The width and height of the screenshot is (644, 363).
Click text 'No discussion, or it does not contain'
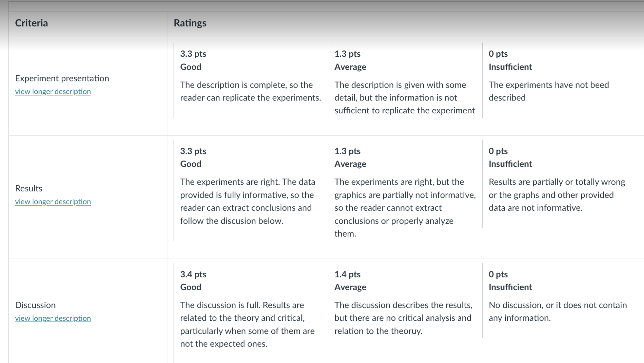coord(558,305)
